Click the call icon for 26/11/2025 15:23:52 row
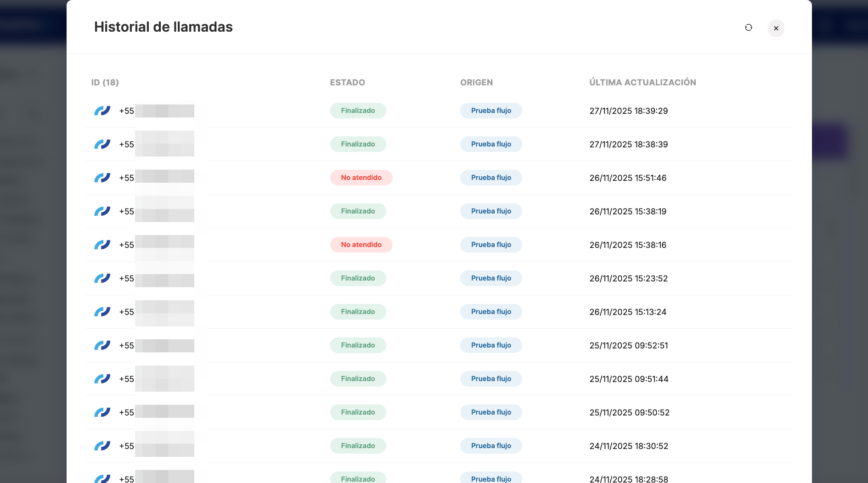 click(x=102, y=278)
